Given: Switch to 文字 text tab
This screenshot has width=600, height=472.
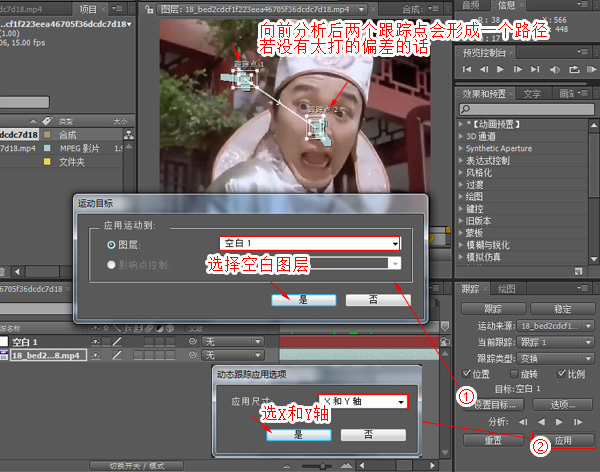Looking at the screenshot, I should point(532,93).
